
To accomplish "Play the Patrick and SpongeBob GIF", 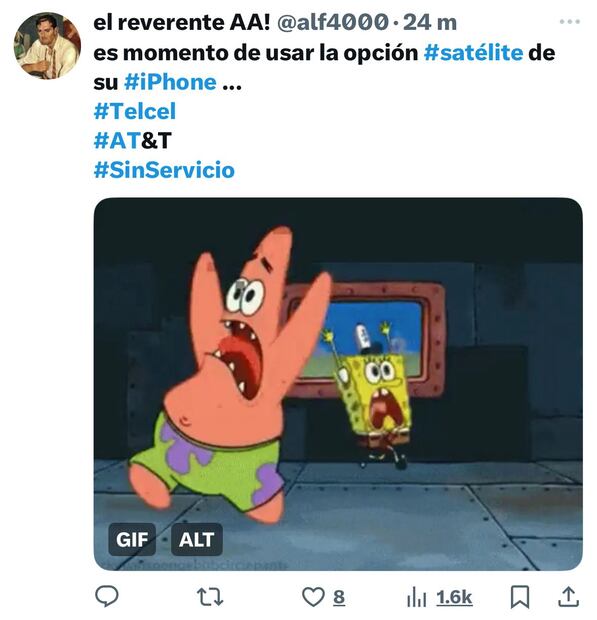I will click(x=338, y=384).
